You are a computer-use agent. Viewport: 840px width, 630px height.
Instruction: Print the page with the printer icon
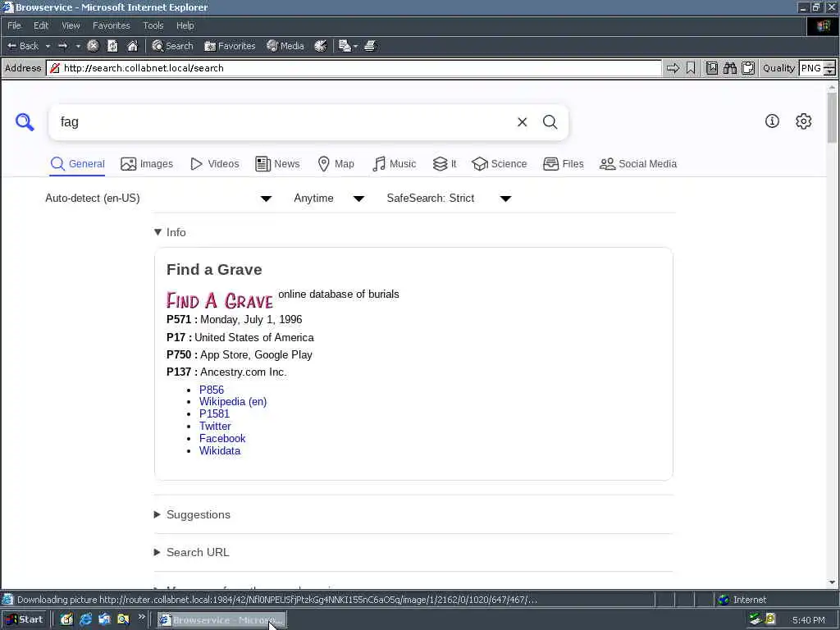point(370,46)
